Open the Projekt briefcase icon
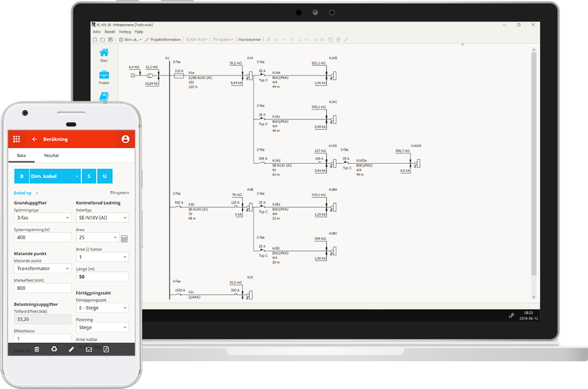 [104, 75]
